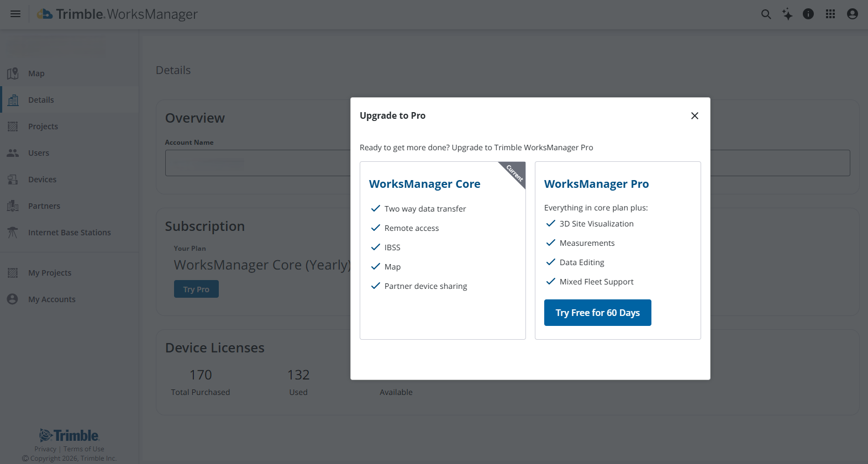Close the Upgrade to Pro dialog
Screen dimensions: 868x464
coord(695,115)
